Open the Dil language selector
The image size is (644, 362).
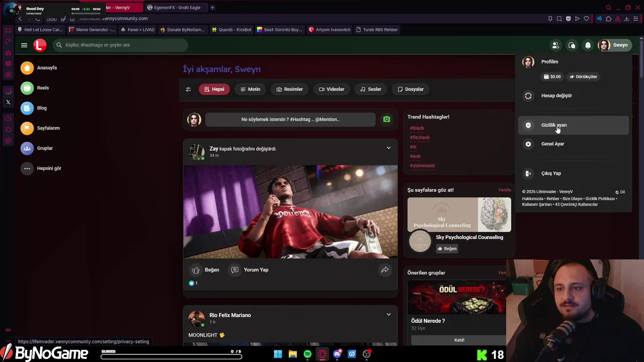[620, 192]
